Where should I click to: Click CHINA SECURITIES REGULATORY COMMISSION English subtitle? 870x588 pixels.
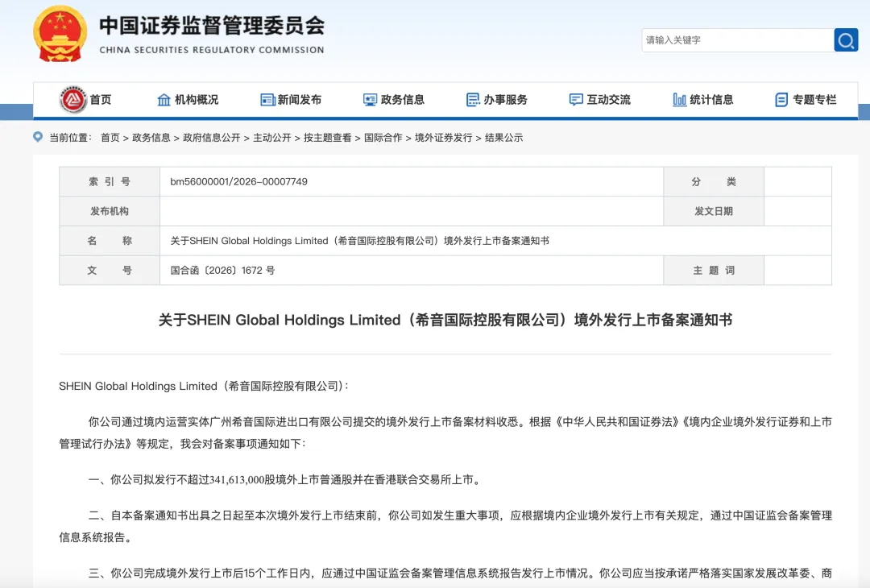(x=212, y=50)
